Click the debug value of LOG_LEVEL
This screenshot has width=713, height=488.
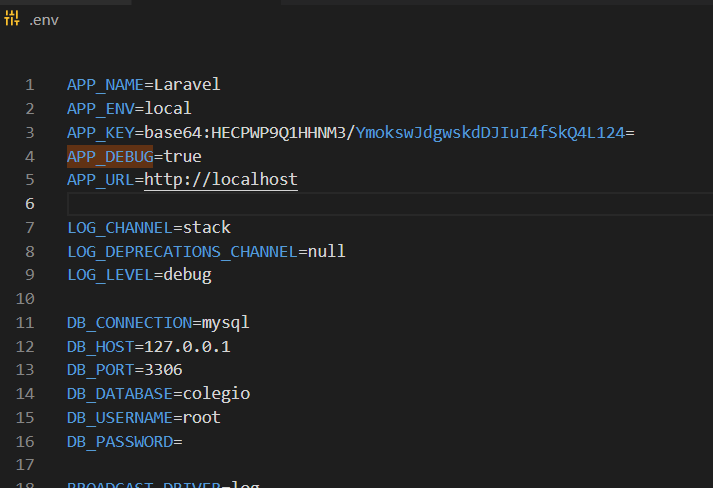(187, 275)
